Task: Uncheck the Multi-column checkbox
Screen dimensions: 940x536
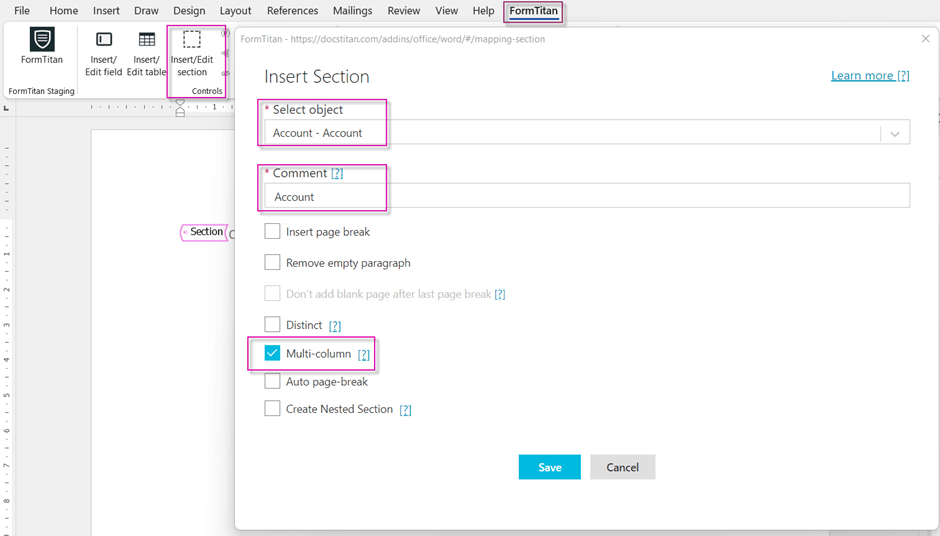Action: tap(272, 354)
